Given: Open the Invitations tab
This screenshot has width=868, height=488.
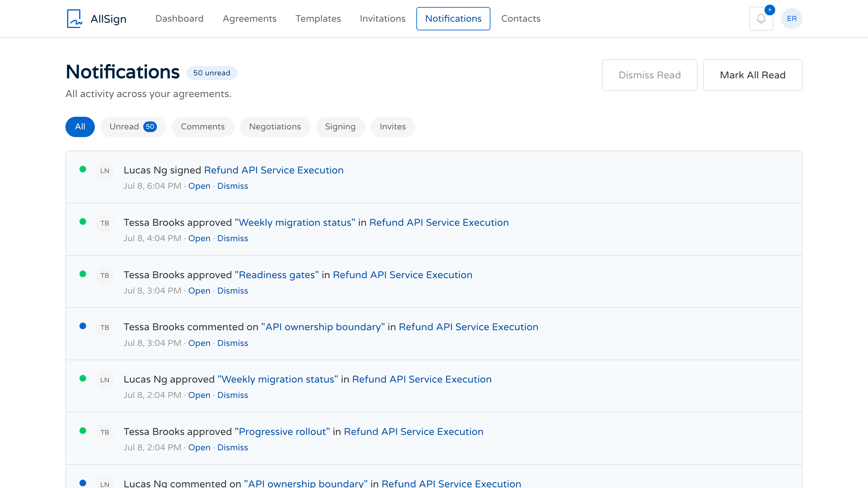Looking at the screenshot, I should 383,19.
